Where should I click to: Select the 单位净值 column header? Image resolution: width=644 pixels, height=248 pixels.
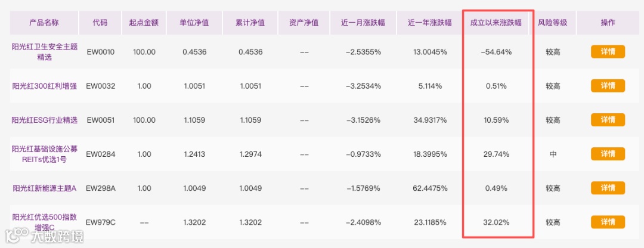(194, 22)
